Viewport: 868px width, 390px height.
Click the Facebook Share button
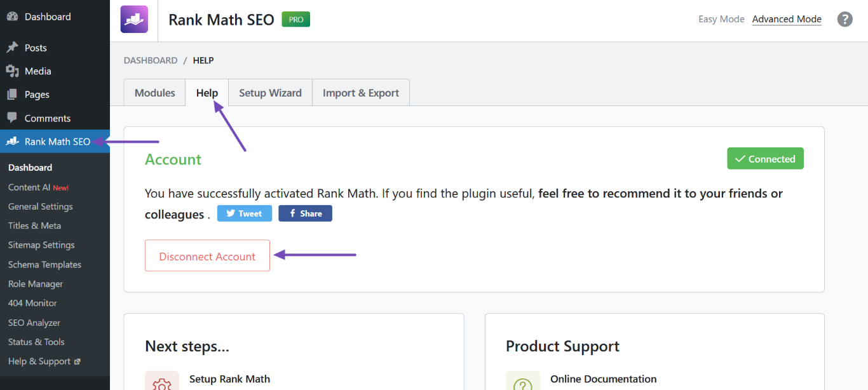pyautogui.click(x=305, y=213)
